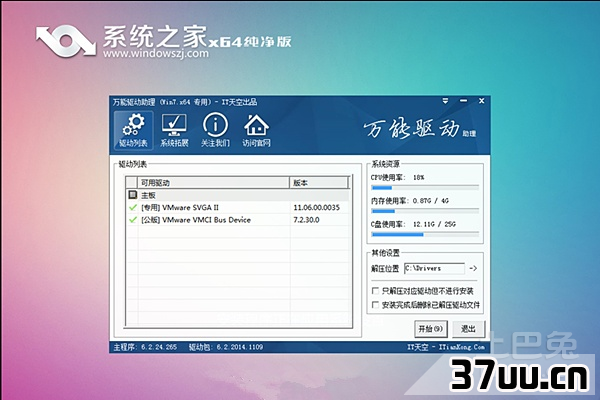
Task: Click the 可用驱动 column header
Action: coord(214,183)
